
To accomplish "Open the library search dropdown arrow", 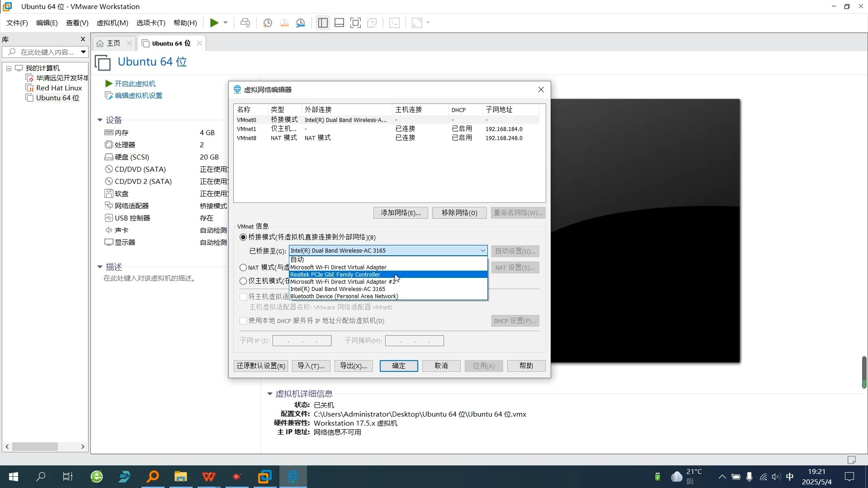I will [x=83, y=52].
